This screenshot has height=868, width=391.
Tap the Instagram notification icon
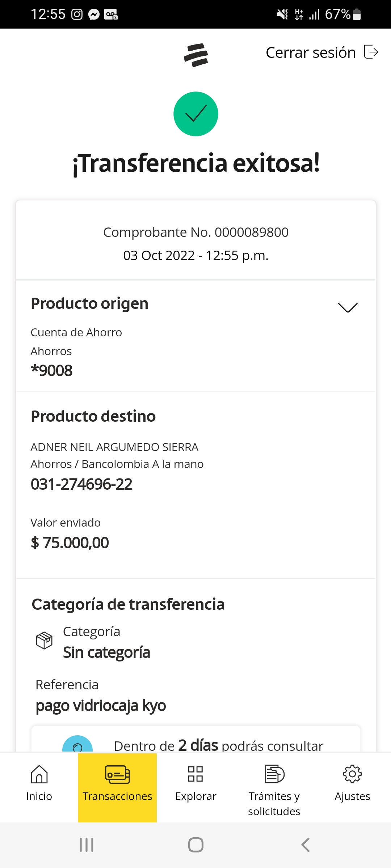click(x=77, y=14)
